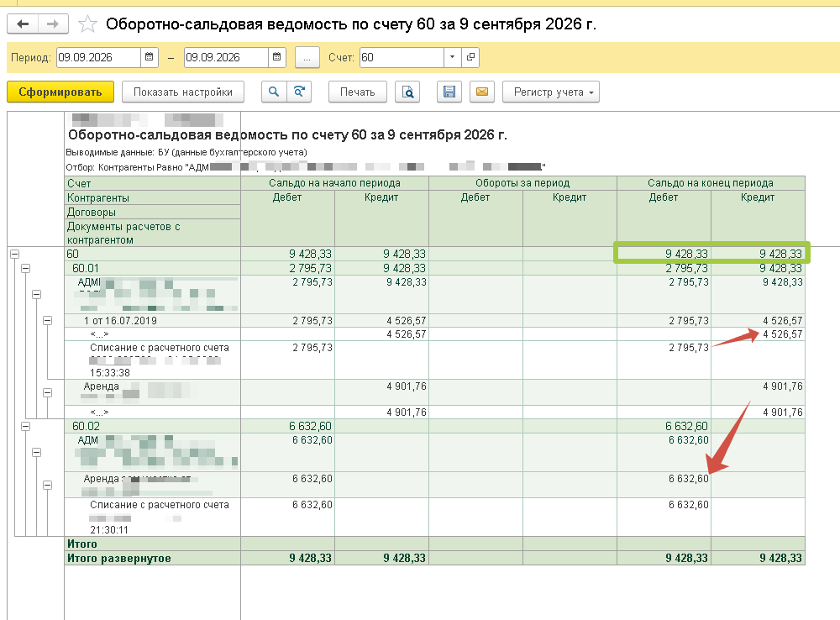Open period selection with the ellipsis button

tap(307, 57)
